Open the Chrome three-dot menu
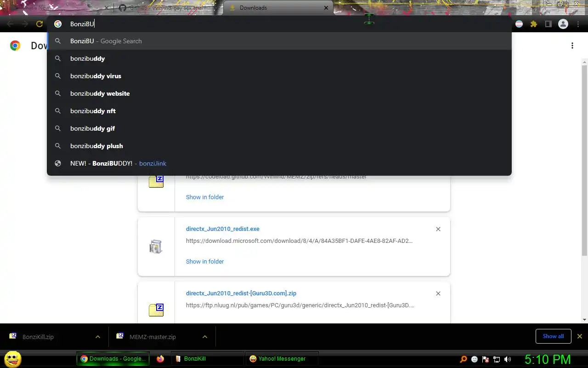The width and height of the screenshot is (588, 368). pos(578,24)
